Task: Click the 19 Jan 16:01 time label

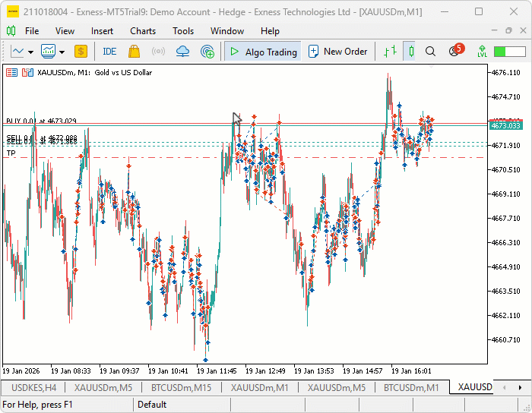Action: point(411,371)
